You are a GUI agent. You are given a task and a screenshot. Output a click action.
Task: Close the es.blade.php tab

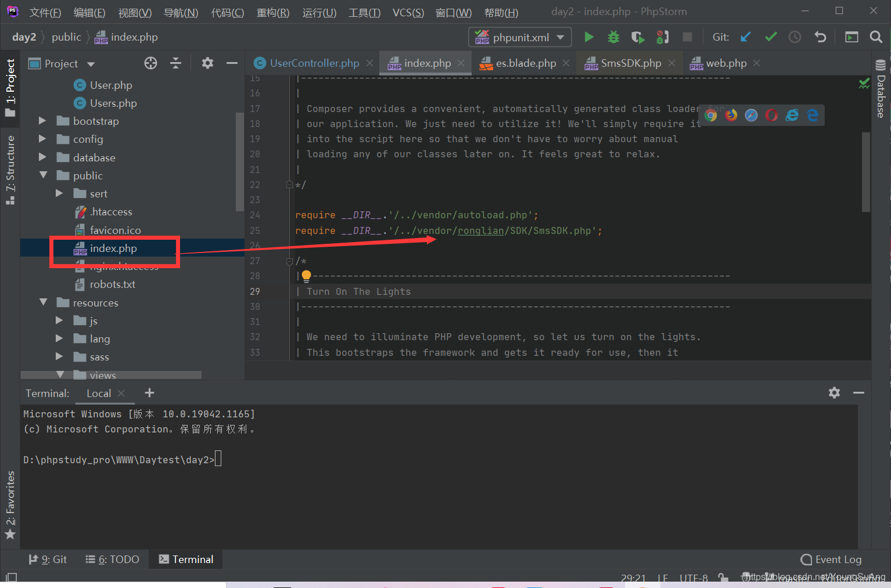click(566, 63)
